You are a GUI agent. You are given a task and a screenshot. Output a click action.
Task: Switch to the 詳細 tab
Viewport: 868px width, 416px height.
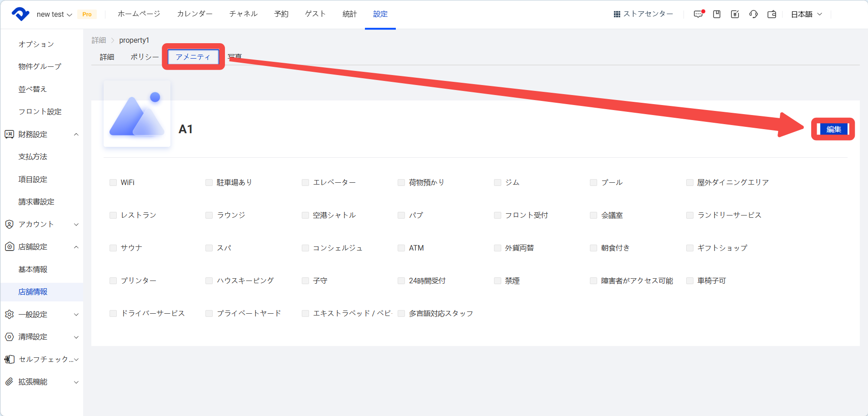pyautogui.click(x=107, y=57)
